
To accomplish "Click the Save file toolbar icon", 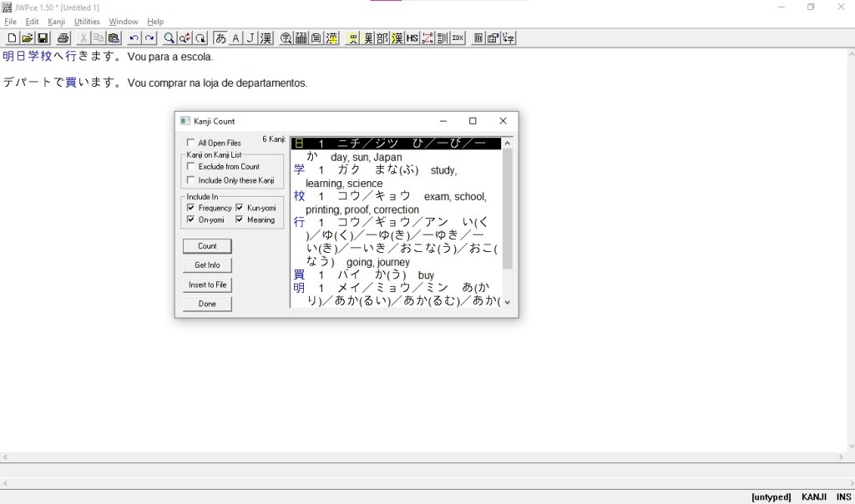I will tap(43, 38).
